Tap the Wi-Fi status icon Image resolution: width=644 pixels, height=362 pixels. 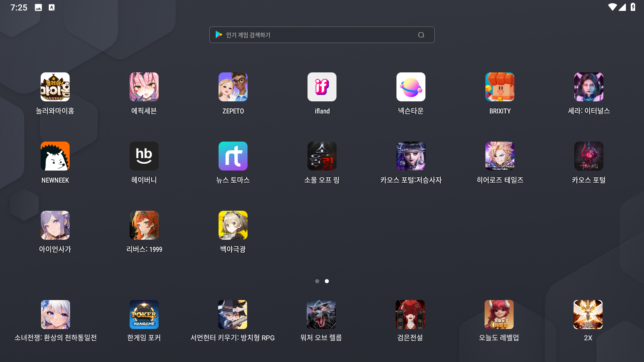tap(613, 7)
